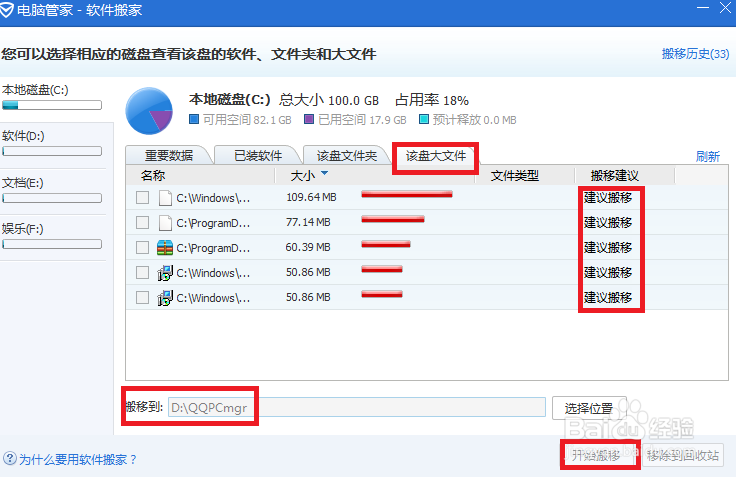Click 建议搬移 in 77.14 MB row

[608, 222]
